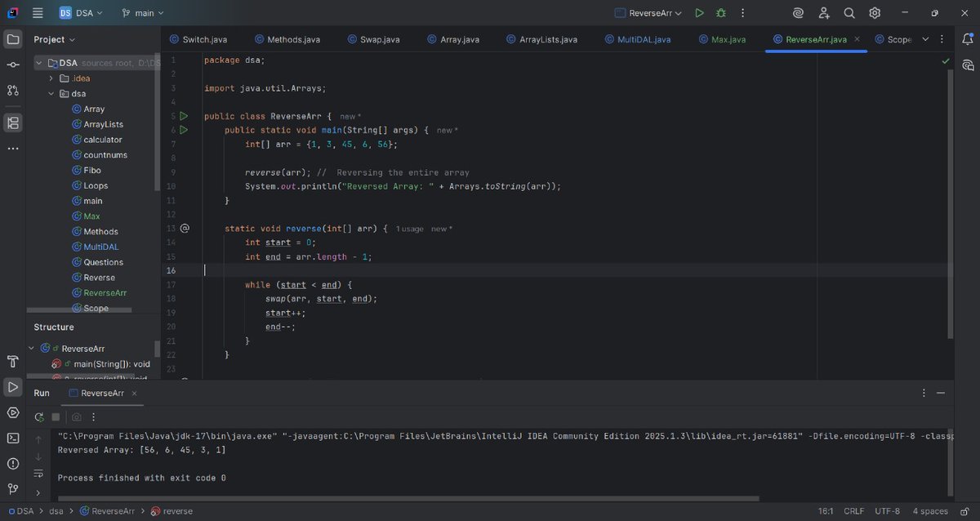Click the screenshot camera icon in Run toolbar
The image size is (980, 521).
coord(77,416)
